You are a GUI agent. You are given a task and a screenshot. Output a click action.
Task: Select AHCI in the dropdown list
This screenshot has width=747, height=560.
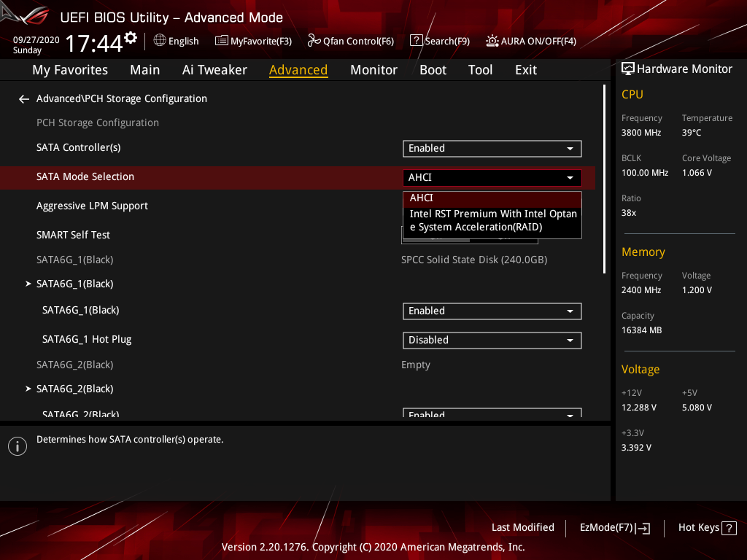(492, 198)
